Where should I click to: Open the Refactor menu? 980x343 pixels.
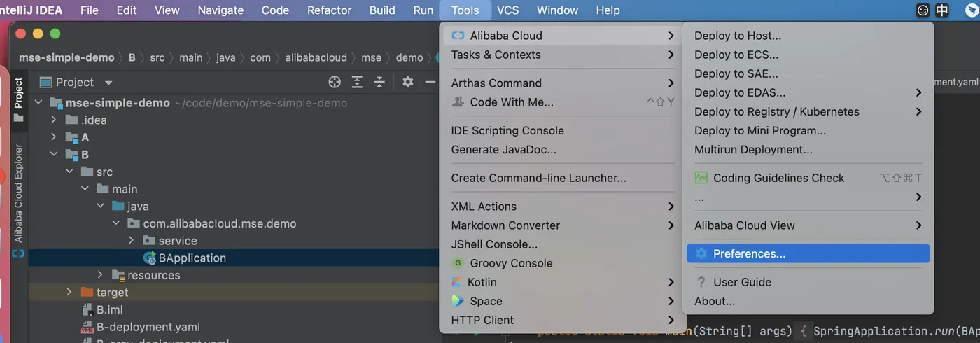tap(329, 10)
